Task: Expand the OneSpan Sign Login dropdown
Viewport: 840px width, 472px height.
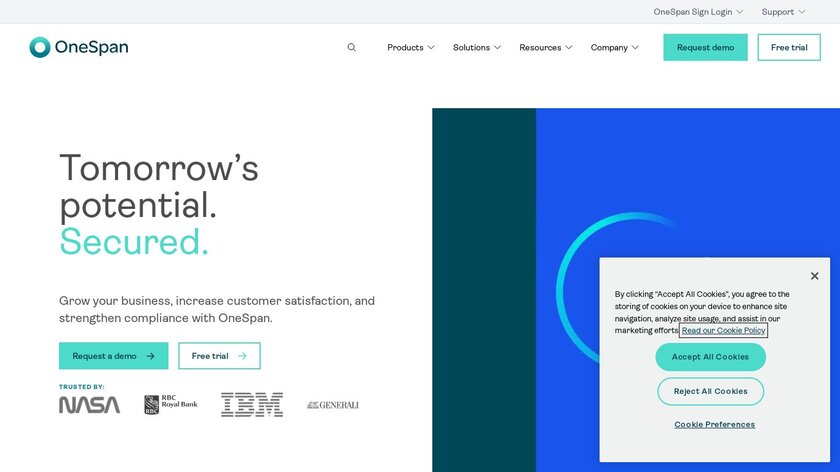Action: coord(698,12)
